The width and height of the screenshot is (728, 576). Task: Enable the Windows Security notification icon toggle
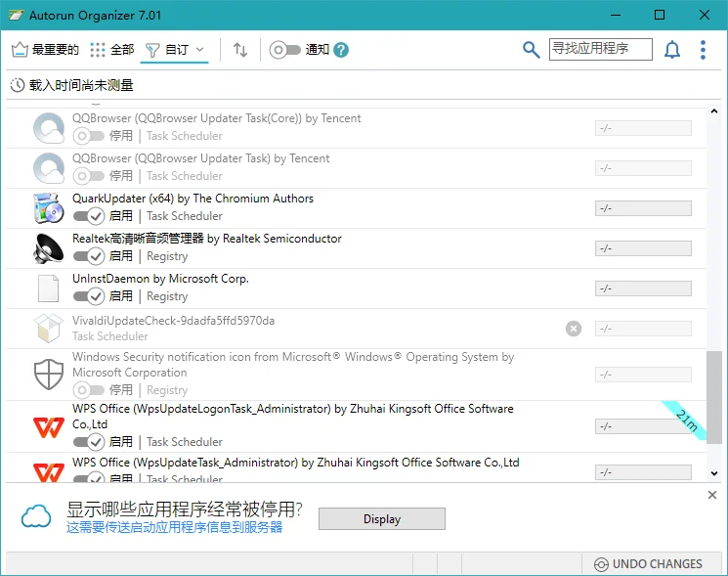click(88, 390)
